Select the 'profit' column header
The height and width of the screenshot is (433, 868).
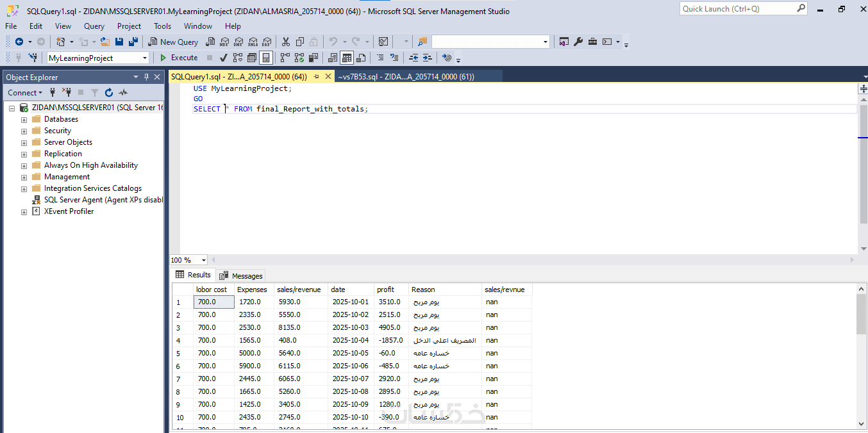click(391, 290)
